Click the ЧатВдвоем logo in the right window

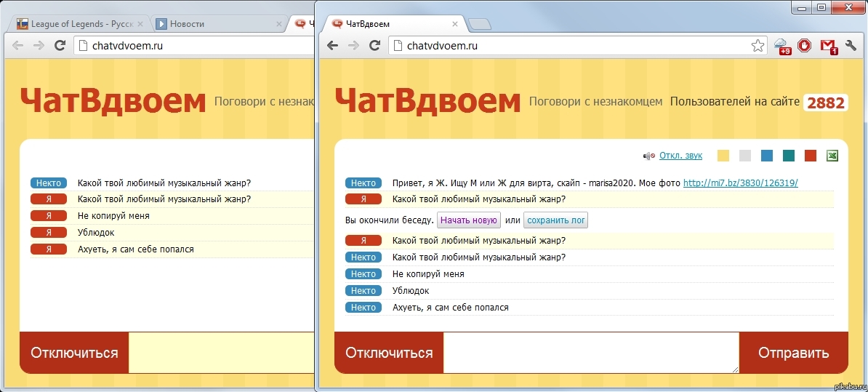pos(427,101)
